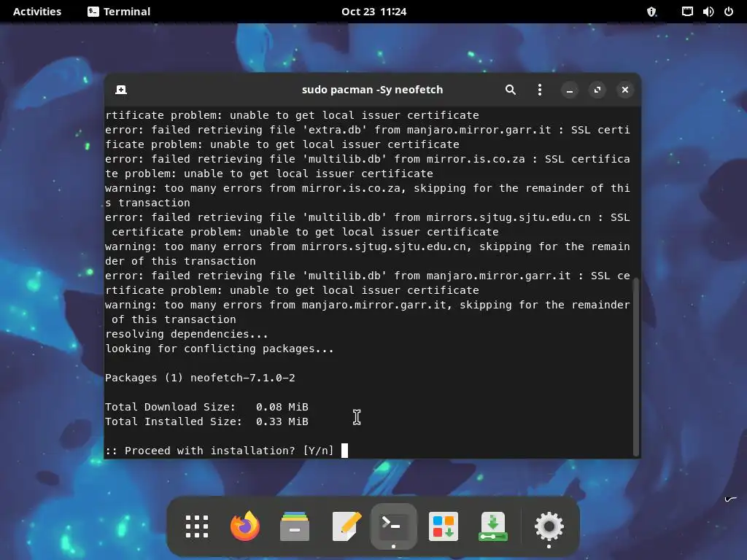Click the Terminal icon in the dock
747x560 pixels.
[393, 526]
